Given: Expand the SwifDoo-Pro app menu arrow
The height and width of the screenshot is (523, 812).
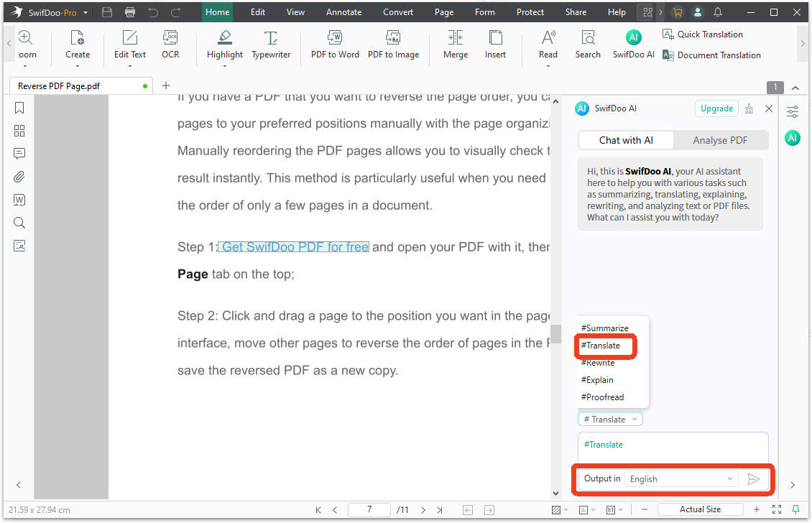Looking at the screenshot, I should click(x=86, y=12).
